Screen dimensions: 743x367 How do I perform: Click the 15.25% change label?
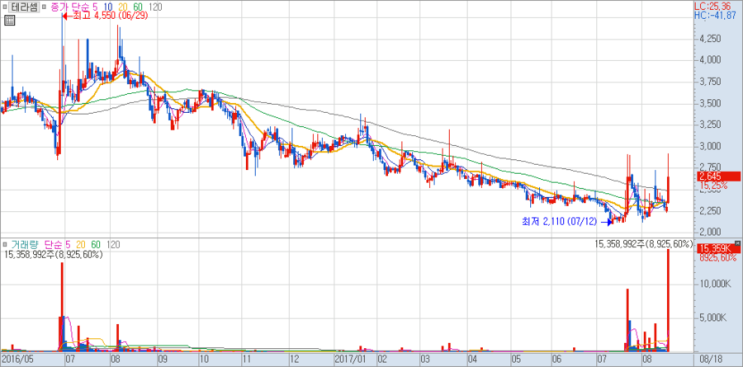713,186
